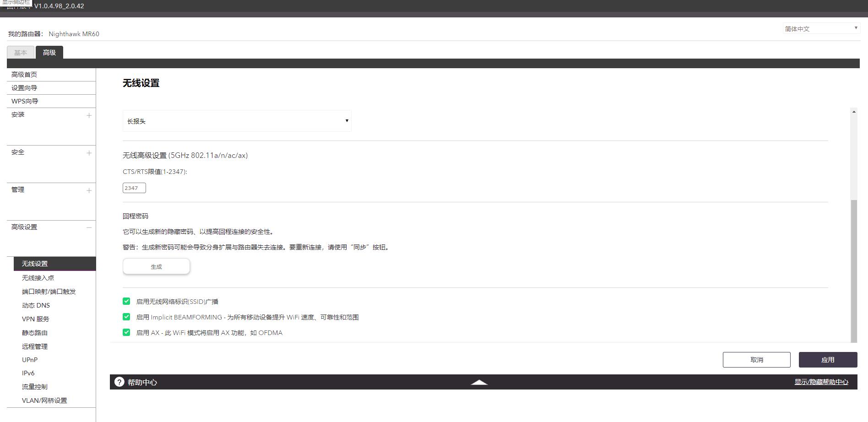Collapse the help bar using the arrow
868x422 pixels.
coord(479,381)
